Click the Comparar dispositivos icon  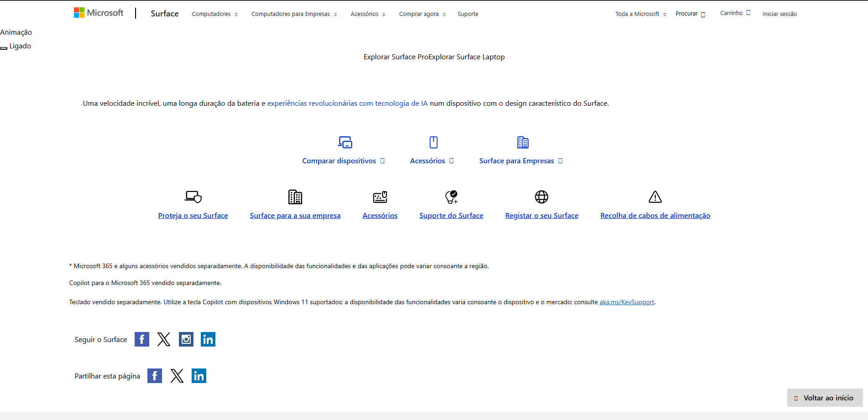(345, 142)
